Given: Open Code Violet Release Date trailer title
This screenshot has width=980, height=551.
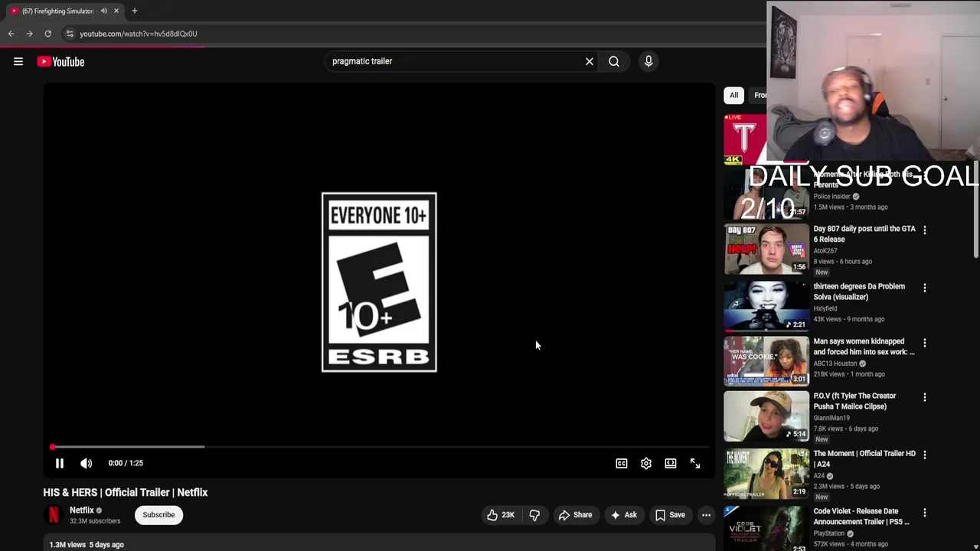Looking at the screenshot, I should [861, 517].
